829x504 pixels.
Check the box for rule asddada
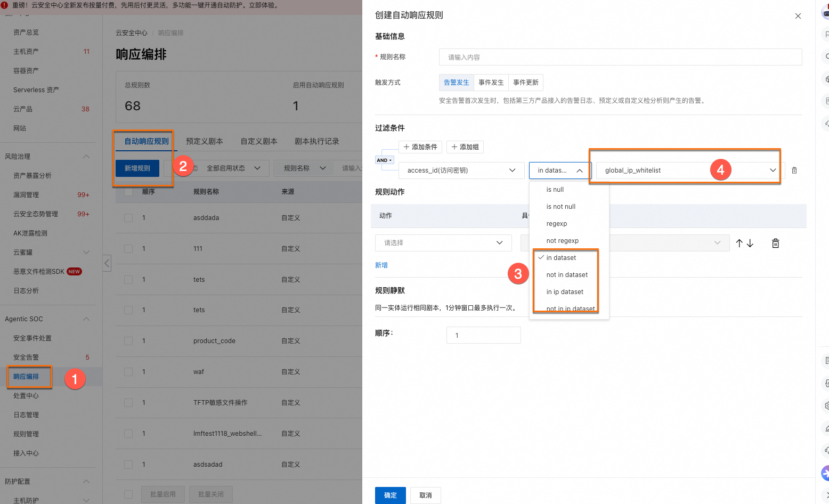click(x=128, y=218)
